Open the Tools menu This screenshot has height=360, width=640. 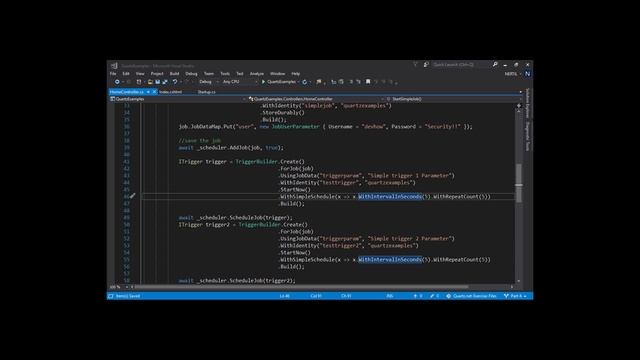click(225, 74)
